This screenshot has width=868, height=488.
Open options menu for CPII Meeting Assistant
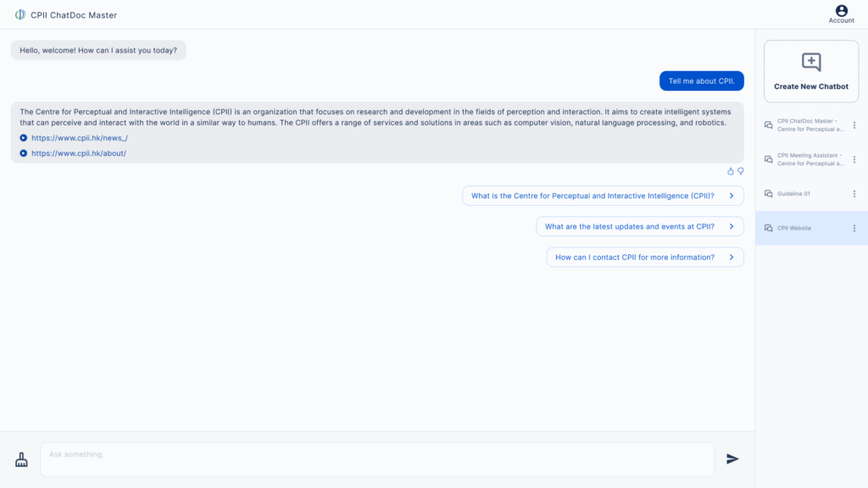(854, 159)
